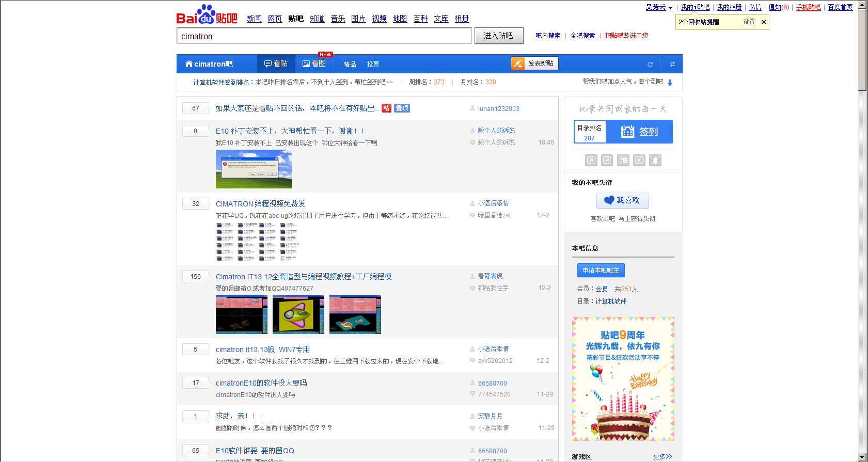Open 我的i贴吧 link
Screen dimensions: 868x462
pos(695,8)
